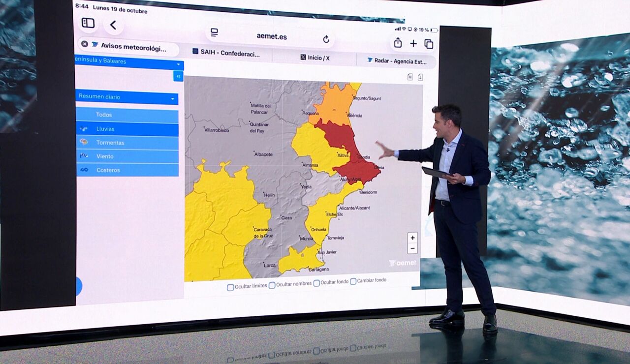Toggle the Ocultar fondo checkbox
Viewport: 630px width, 364px height.
[316, 283]
